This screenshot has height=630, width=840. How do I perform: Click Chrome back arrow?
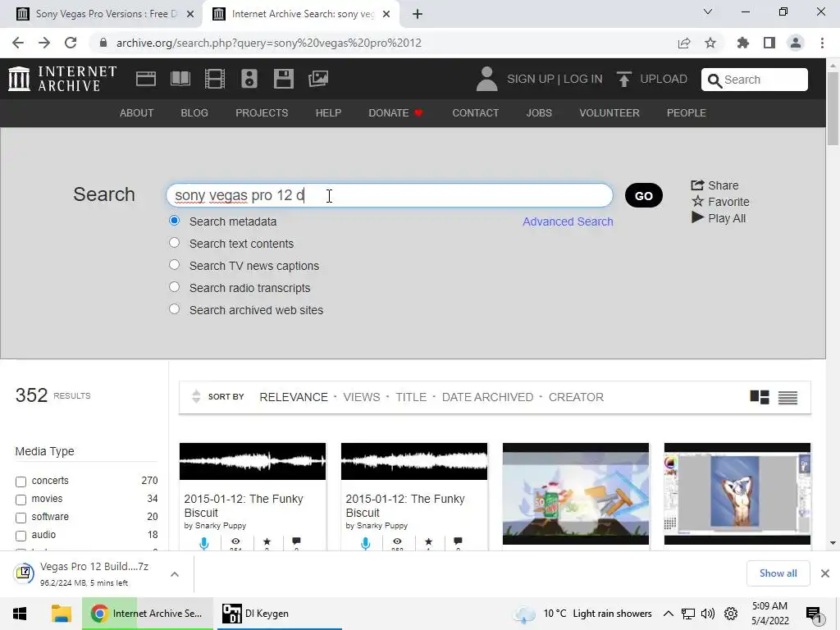(18, 43)
